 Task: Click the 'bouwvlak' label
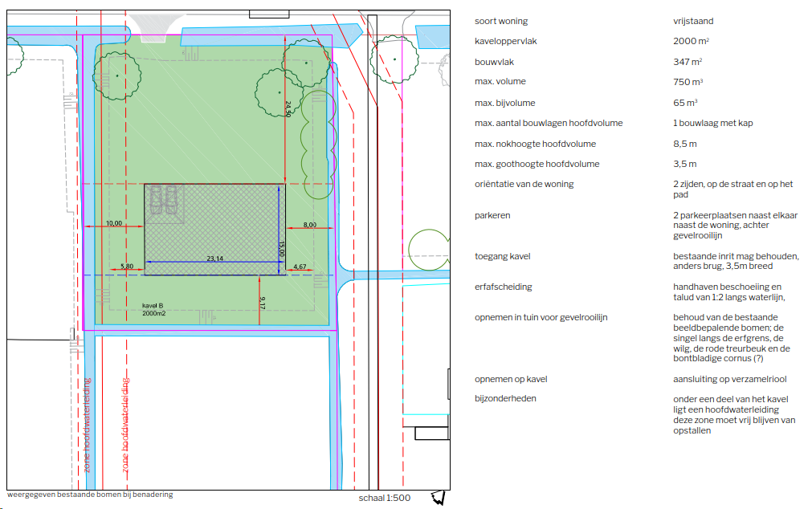click(x=494, y=62)
